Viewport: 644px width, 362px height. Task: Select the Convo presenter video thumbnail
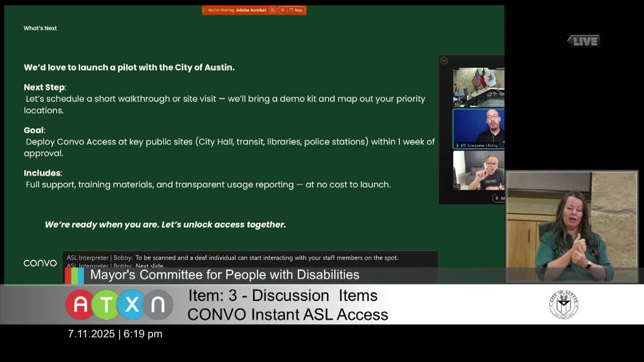(478, 170)
